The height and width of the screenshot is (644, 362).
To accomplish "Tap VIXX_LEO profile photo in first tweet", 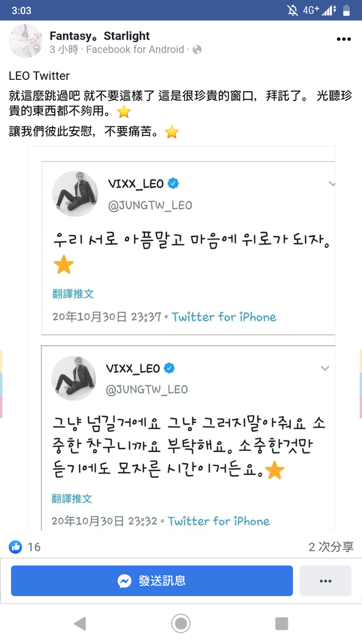I will coord(75,194).
